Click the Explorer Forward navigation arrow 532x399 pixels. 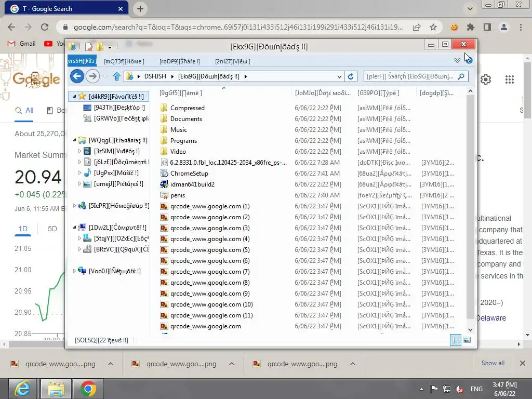(92, 76)
